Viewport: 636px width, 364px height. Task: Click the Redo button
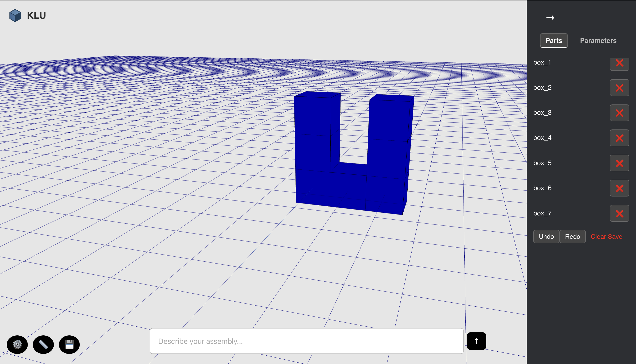[572, 236]
